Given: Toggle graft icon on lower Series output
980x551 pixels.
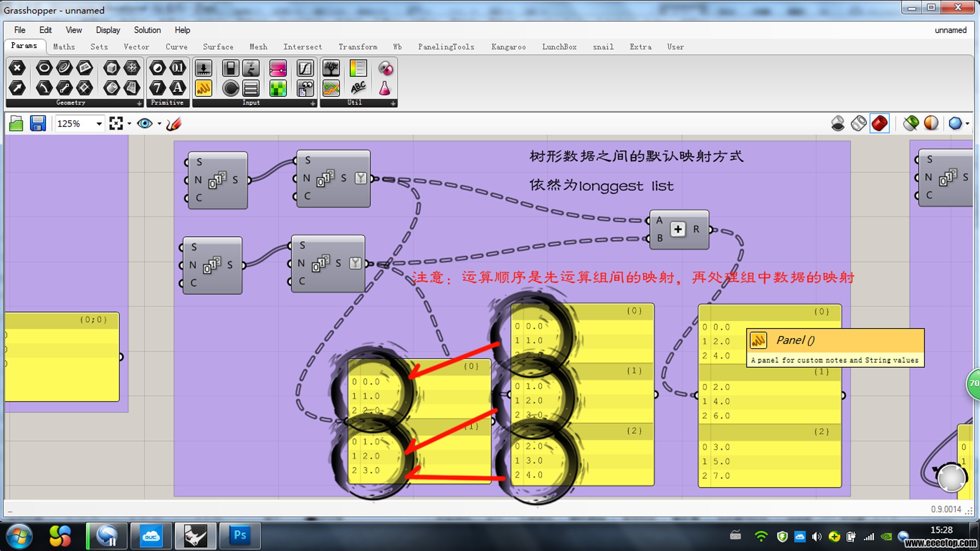Looking at the screenshot, I should pos(355,263).
